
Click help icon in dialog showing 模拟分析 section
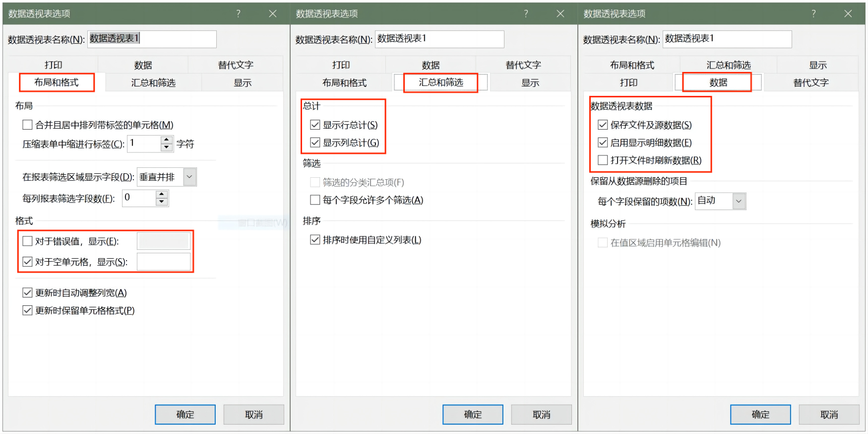click(x=813, y=14)
